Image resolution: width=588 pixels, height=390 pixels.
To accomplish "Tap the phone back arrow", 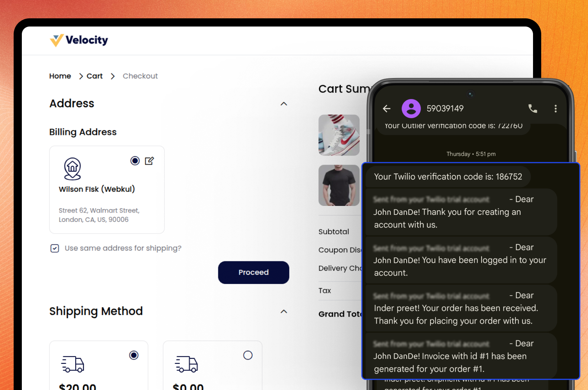I will [386, 108].
